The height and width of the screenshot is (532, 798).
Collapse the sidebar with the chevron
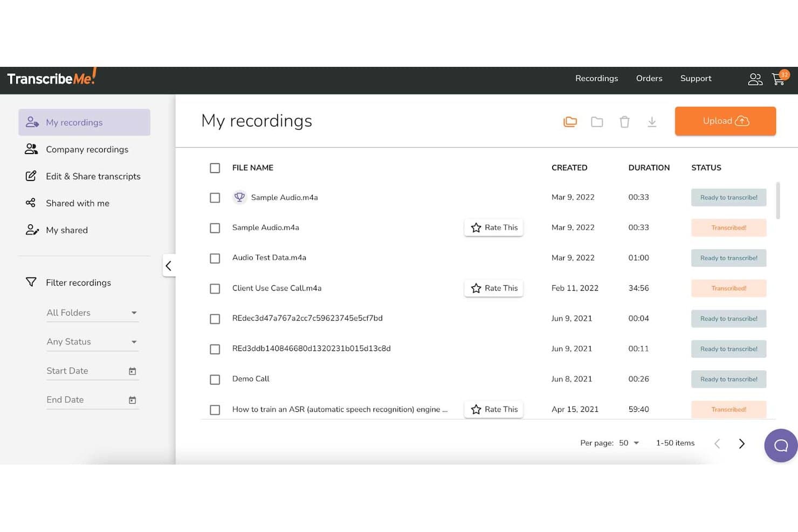pos(169,265)
